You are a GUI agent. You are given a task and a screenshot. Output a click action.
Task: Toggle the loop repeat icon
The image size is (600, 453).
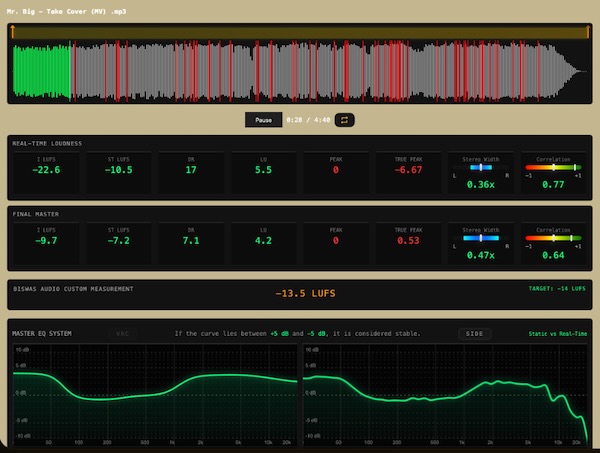344,120
